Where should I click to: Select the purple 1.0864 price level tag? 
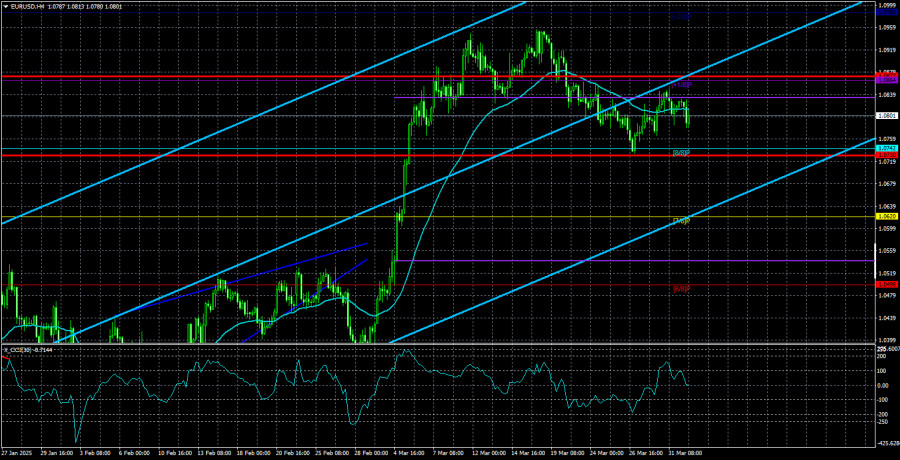tap(887, 80)
